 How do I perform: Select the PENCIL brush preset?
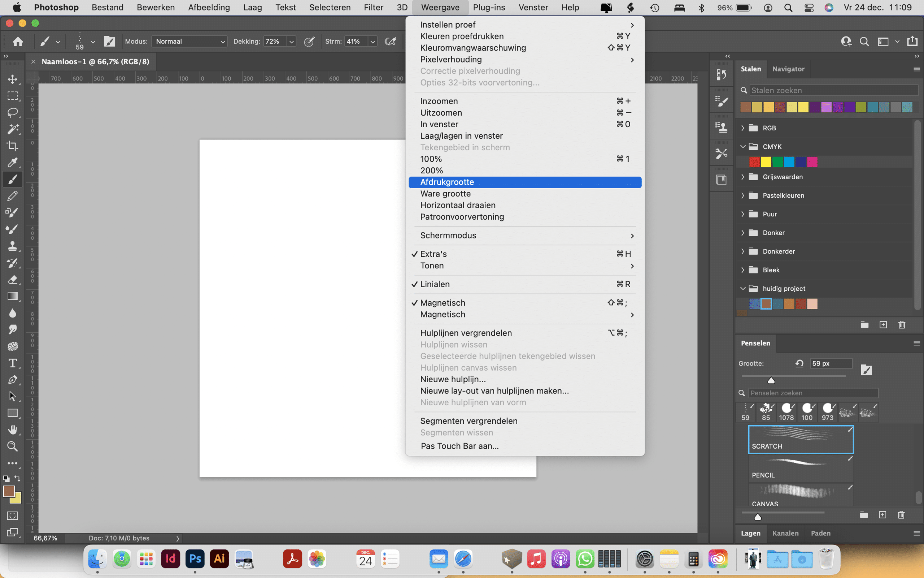coord(801,468)
